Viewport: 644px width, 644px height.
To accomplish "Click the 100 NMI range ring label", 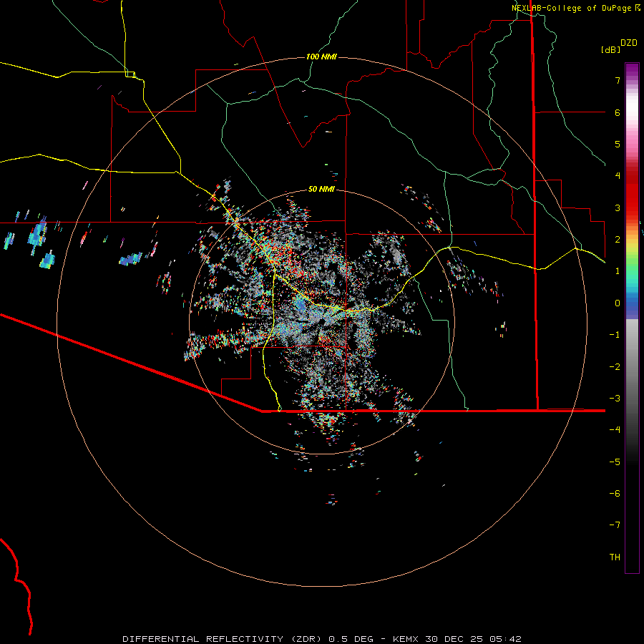I will (321, 57).
